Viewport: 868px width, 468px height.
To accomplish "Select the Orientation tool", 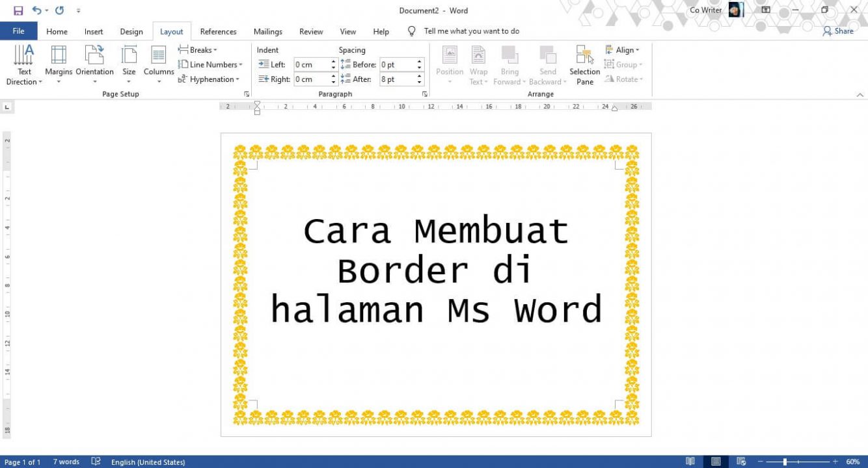I will [x=95, y=64].
